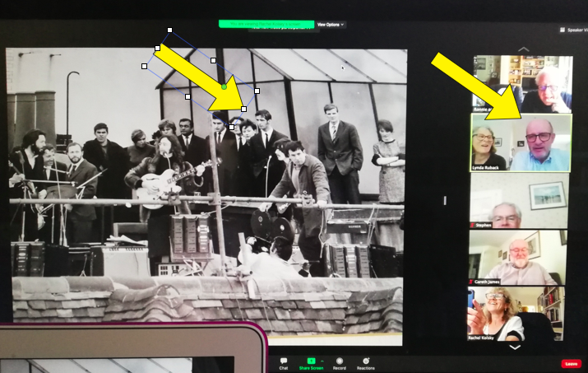Select Ronnie's video thumbnail at top
This screenshot has height=373, width=588.
[x=523, y=84]
